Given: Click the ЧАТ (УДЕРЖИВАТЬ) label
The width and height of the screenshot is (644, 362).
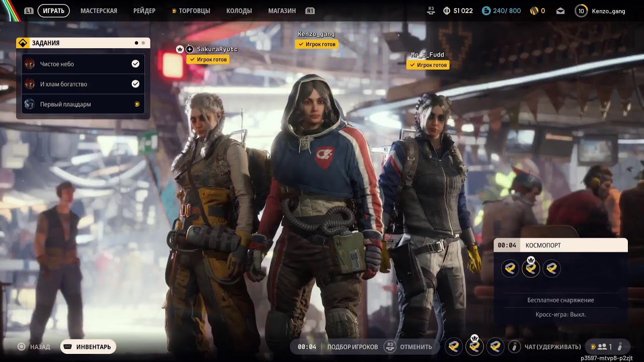Looking at the screenshot, I should pyautogui.click(x=552, y=347).
